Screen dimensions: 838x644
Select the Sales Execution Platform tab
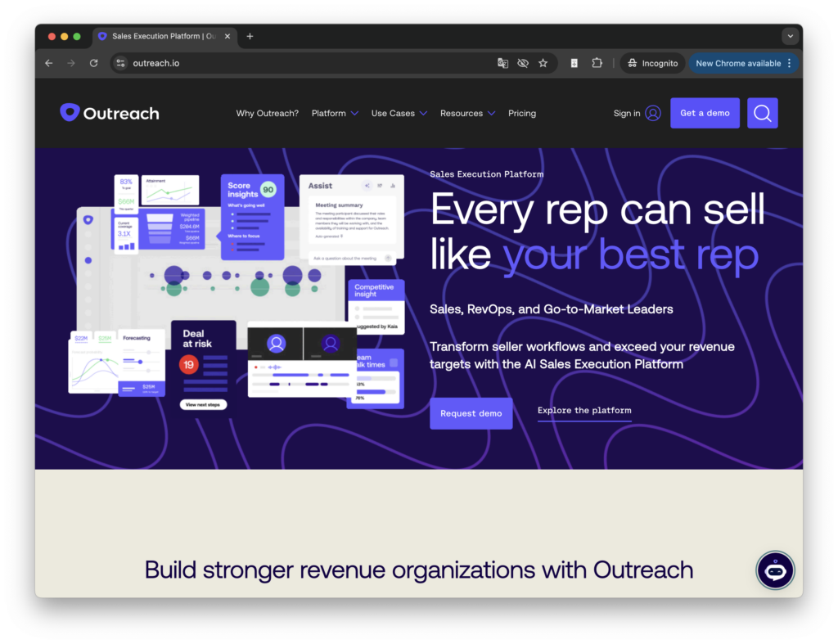tap(164, 36)
